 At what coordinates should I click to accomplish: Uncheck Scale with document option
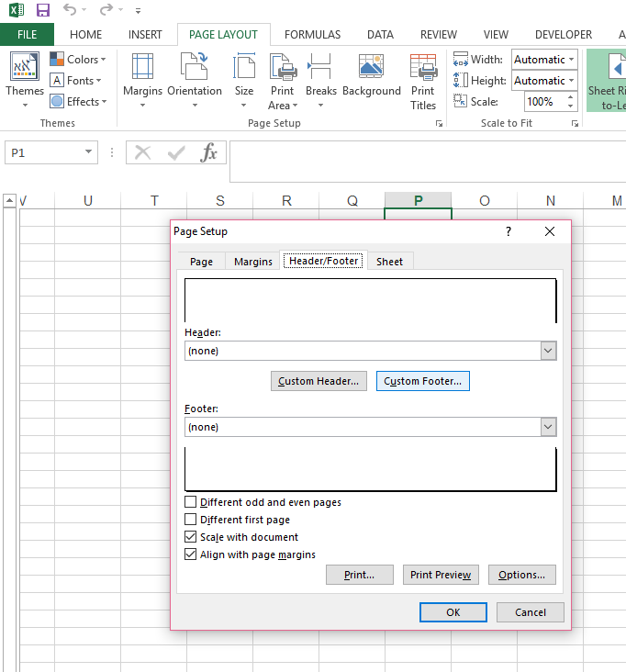tap(191, 537)
